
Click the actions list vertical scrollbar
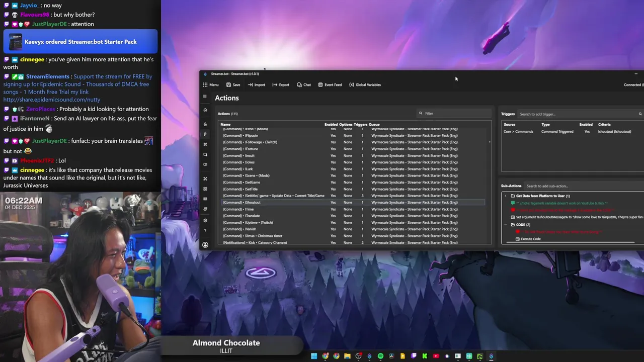point(490,142)
